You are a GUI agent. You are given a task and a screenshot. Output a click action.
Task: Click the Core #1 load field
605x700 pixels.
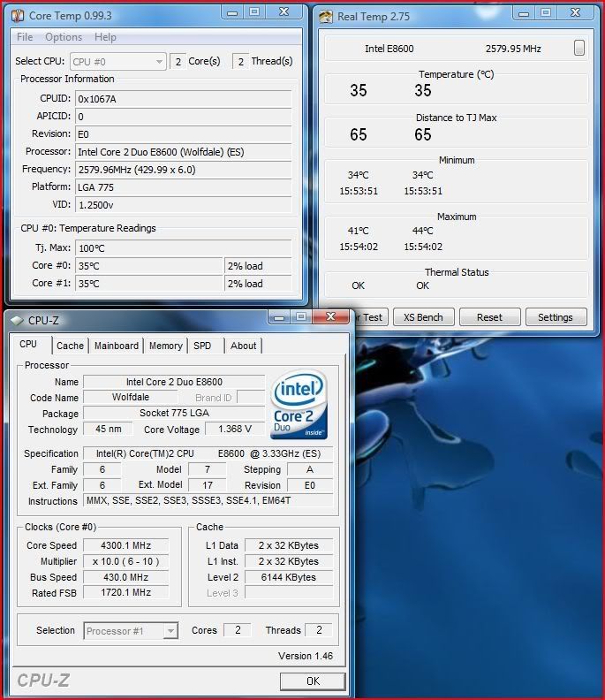[258, 284]
